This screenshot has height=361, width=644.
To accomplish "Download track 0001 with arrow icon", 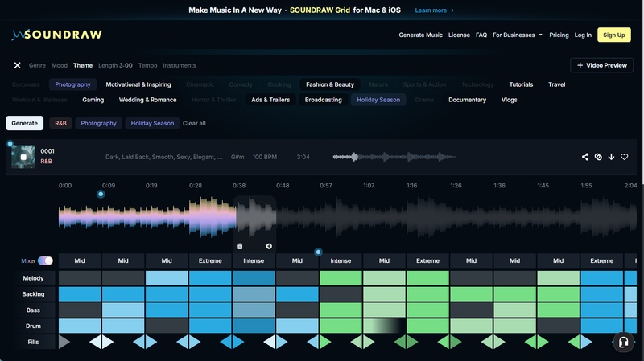I will (x=611, y=157).
